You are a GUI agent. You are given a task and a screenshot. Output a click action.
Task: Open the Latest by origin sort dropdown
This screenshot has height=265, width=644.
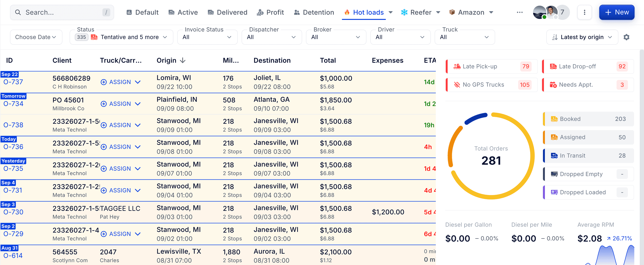point(582,37)
